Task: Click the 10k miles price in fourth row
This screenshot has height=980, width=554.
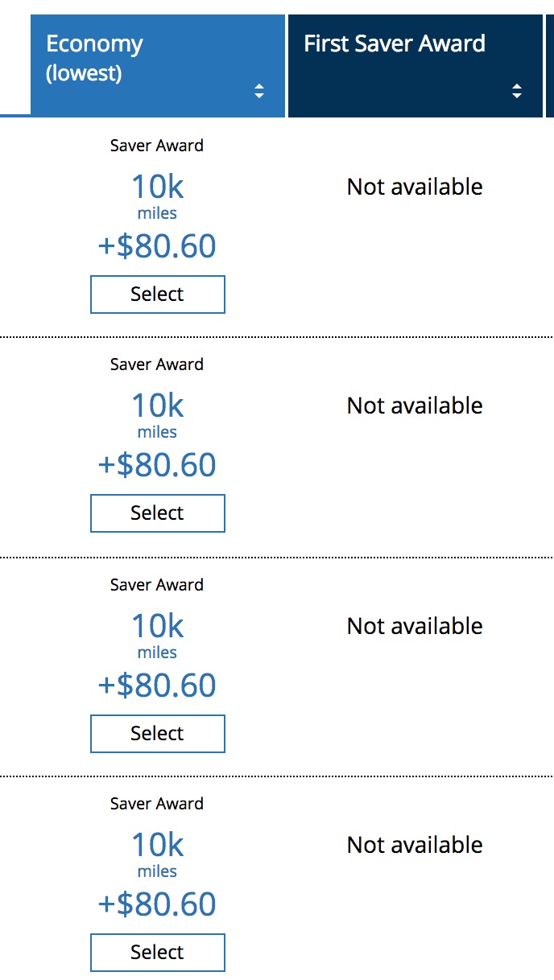Action: [x=157, y=846]
